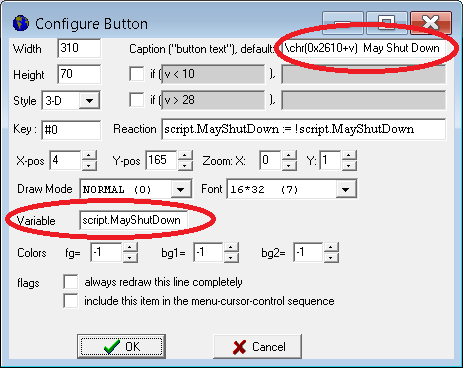The image size is (463, 368).
Task: Click the globe icon in the title bar
Action: 21,23
